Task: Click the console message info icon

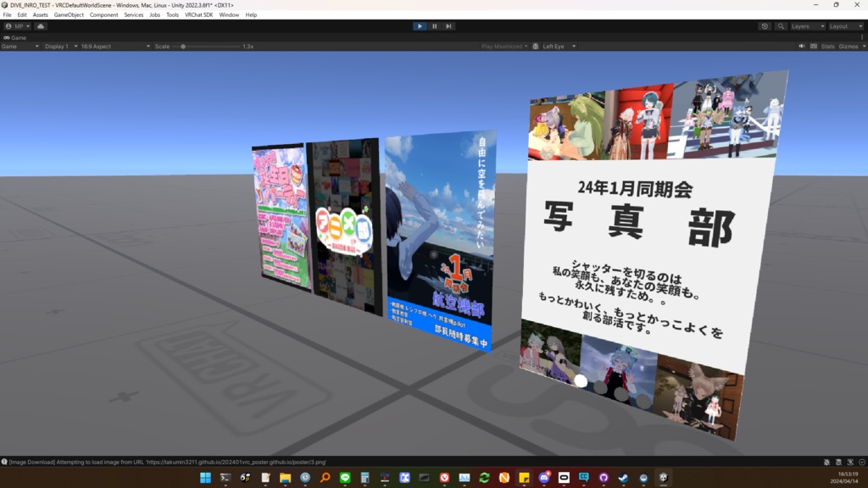Action: (4, 462)
